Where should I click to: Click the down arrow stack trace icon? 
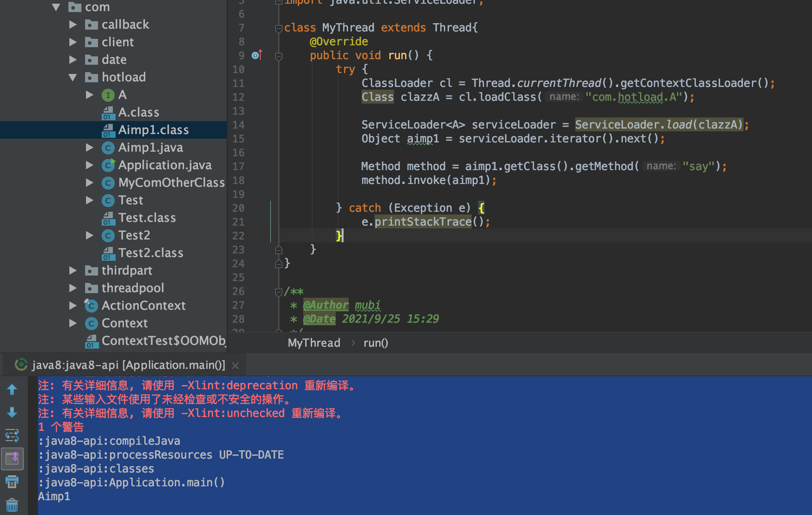coord(12,412)
